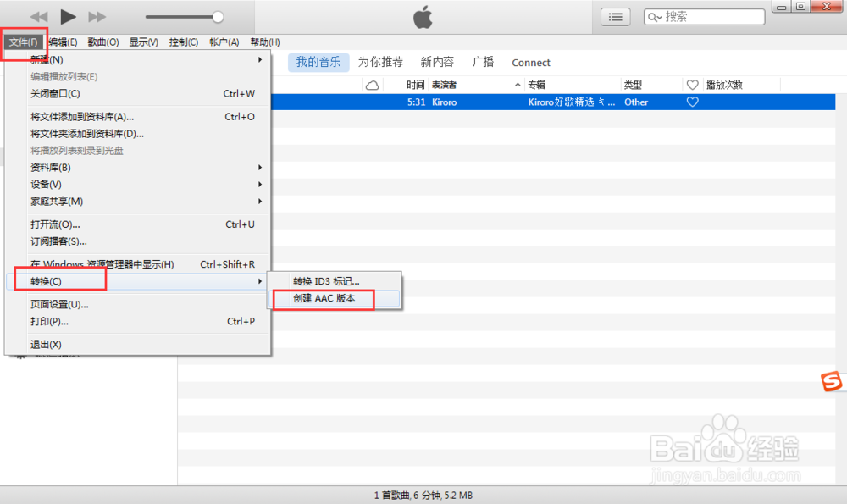Switch to 新内容 tab

click(x=438, y=62)
